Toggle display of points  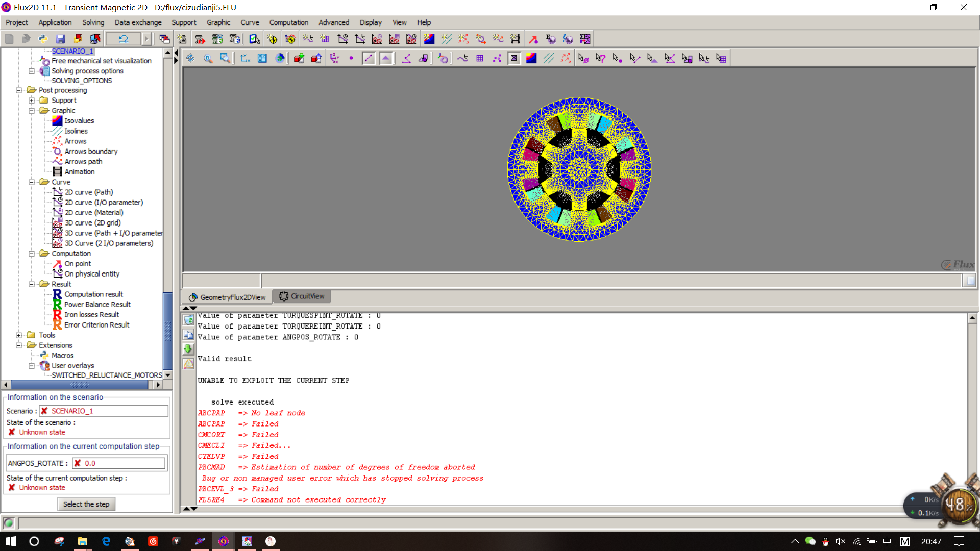(x=351, y=58)
